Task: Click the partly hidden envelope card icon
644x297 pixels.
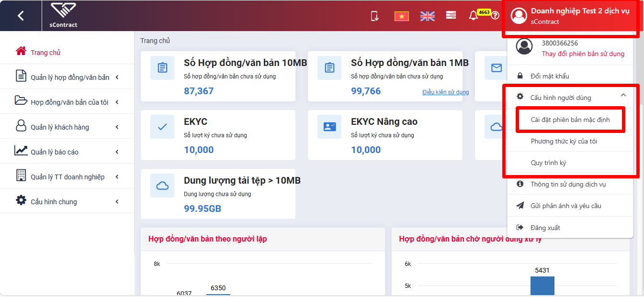Action: (496, 68)
